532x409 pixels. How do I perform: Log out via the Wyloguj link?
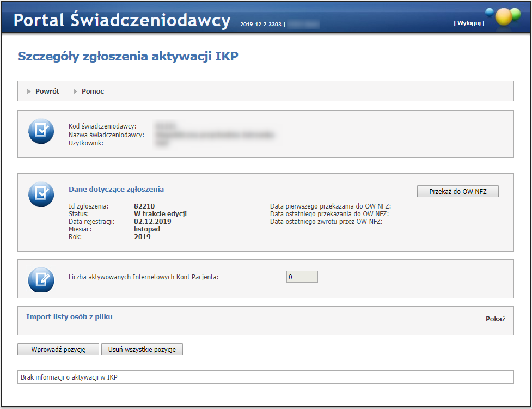click(468, 23)
